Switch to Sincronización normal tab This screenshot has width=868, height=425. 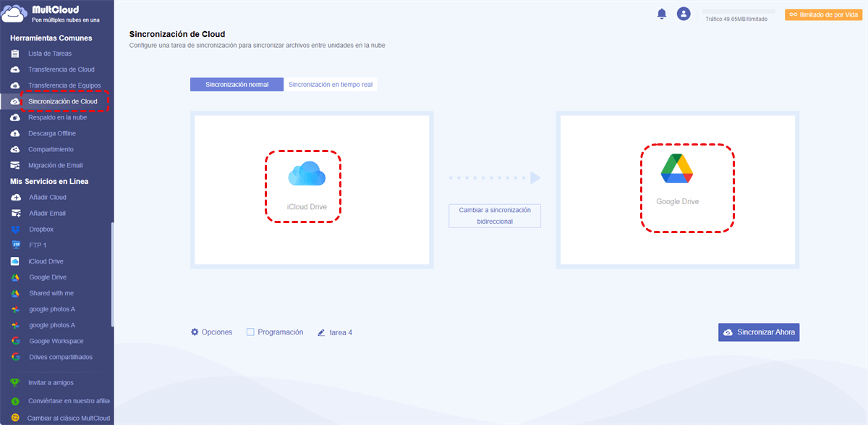[237, 85]
